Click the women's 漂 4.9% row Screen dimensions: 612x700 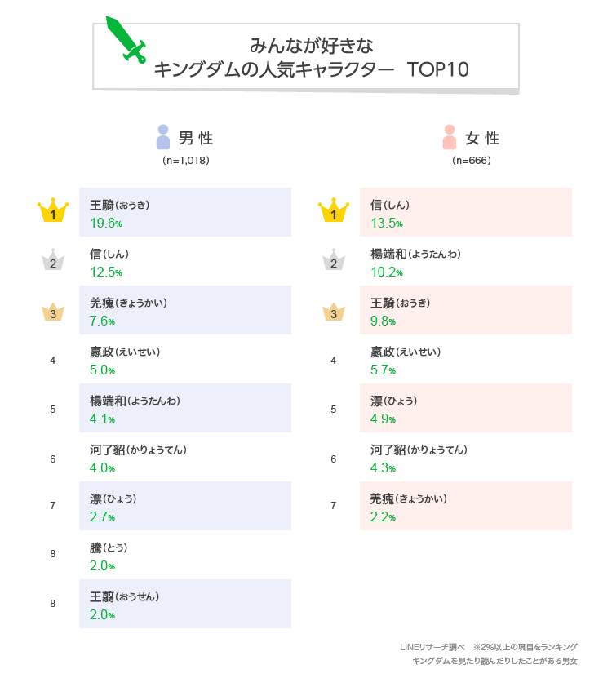(466, 408)
